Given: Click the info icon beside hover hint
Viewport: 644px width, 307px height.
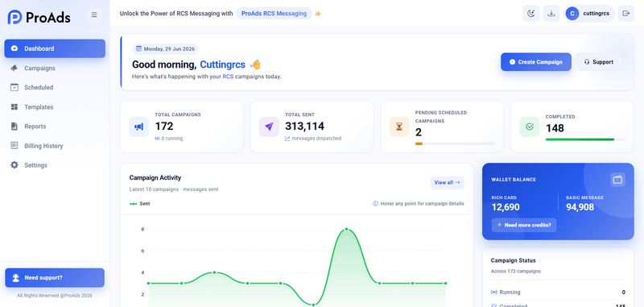Looking at the screenshot, I should [375, 204].
